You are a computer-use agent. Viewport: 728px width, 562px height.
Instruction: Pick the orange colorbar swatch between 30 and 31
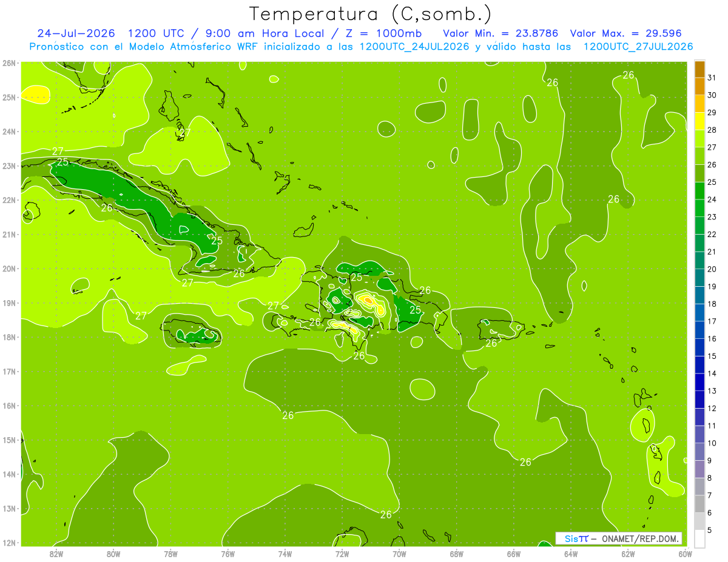699,87
